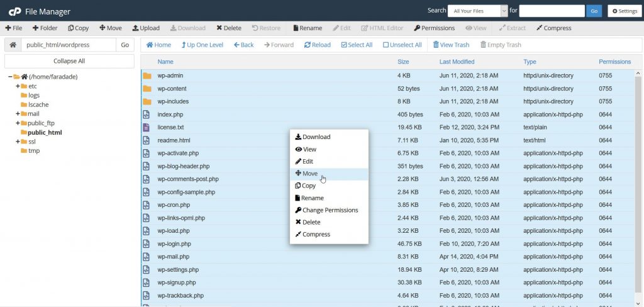Image resolution: width=644 pixels, height=307 pixels.
Task: Open Permissions from the top toolbar
Action: pyautogui.click(x=434, y=28)
